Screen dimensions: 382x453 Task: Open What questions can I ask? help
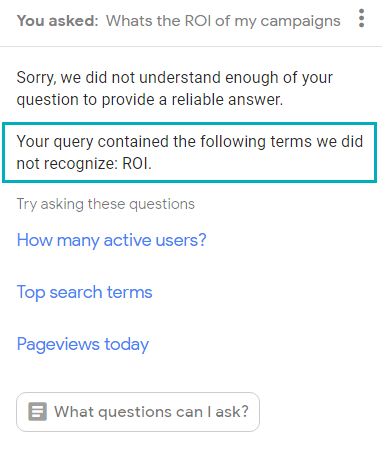138,412
